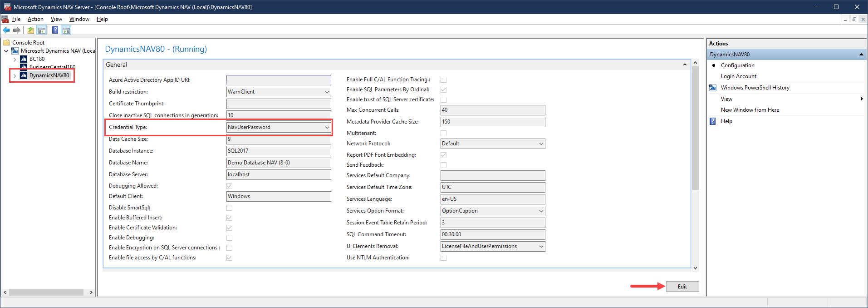Click the MMC console icon beside File
The width and height of the screenshot is (868, 308).
point(5,19)
